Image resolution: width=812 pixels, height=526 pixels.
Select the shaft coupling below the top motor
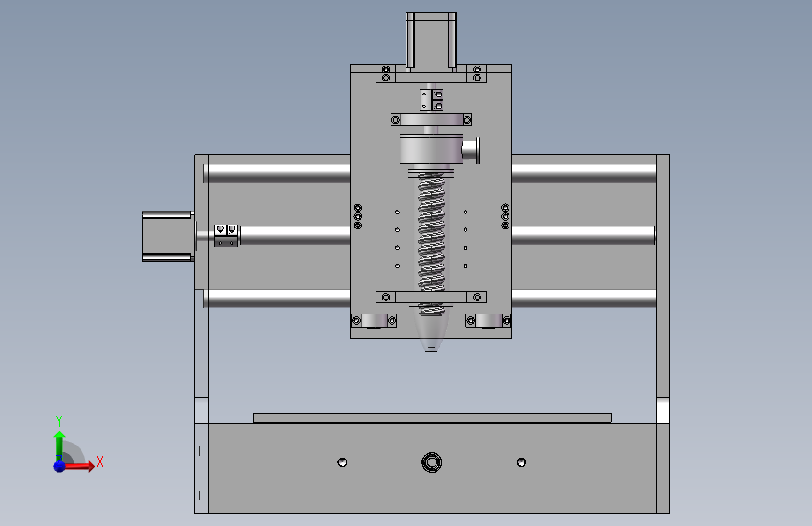coord(432,100)
